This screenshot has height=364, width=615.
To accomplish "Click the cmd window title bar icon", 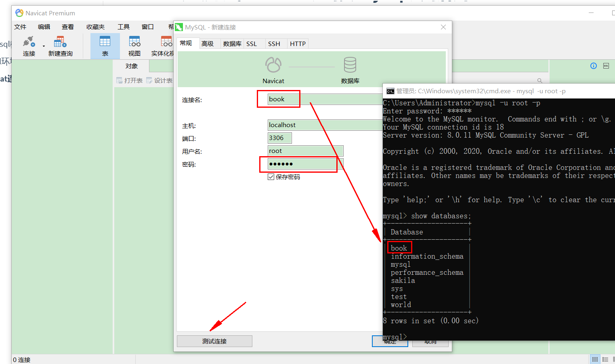I will click(390, 91).
